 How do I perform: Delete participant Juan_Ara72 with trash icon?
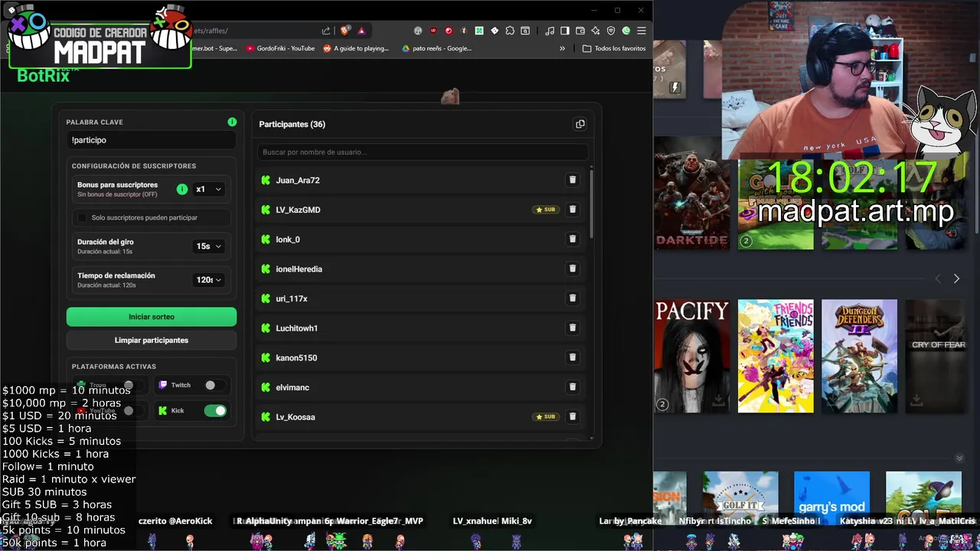572,180
